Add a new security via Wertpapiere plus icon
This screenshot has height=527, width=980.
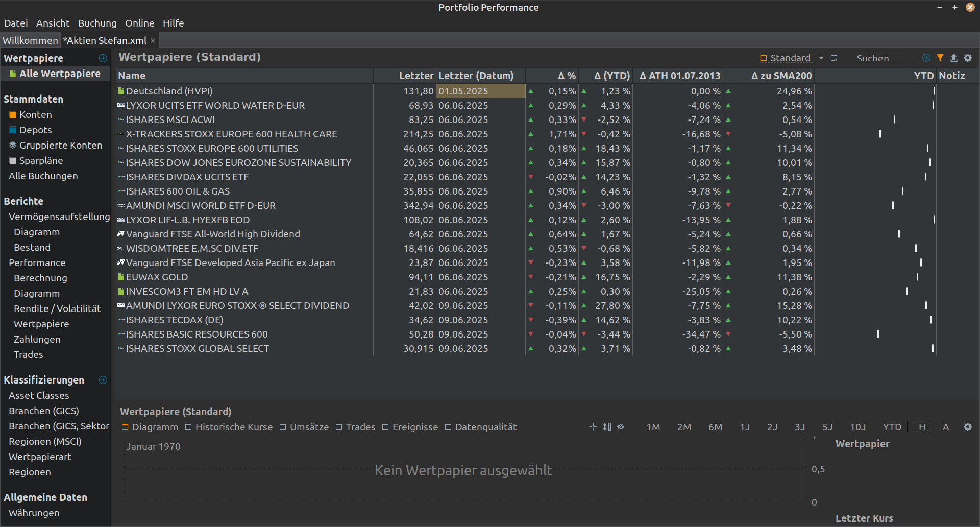pyautogui.click(x=103, y=58)
